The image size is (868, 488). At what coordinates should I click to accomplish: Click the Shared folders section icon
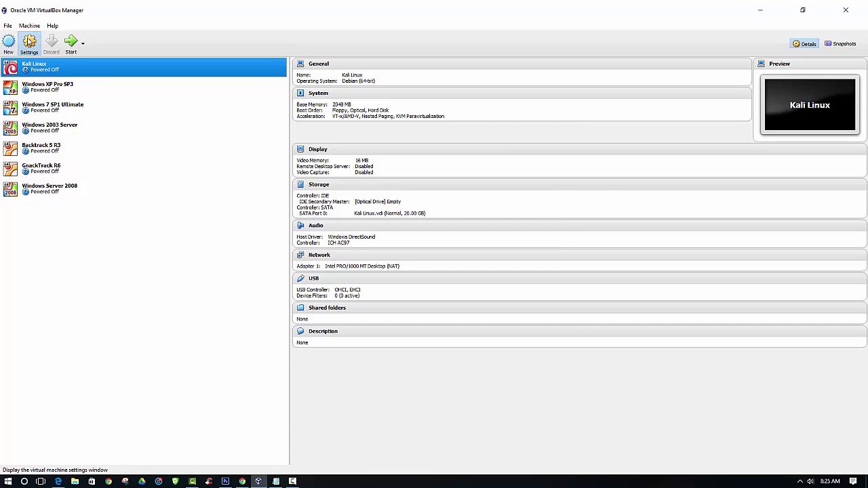point(300,308)
